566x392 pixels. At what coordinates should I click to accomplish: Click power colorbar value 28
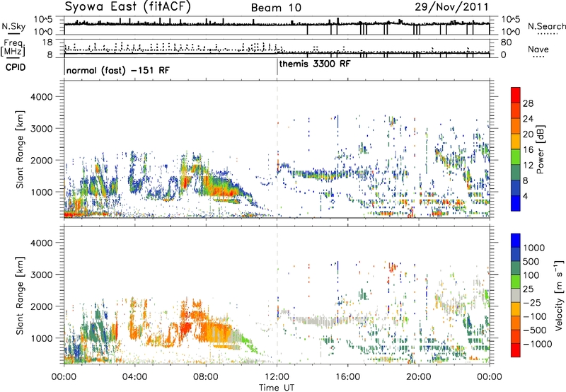[x=528, y=103]
